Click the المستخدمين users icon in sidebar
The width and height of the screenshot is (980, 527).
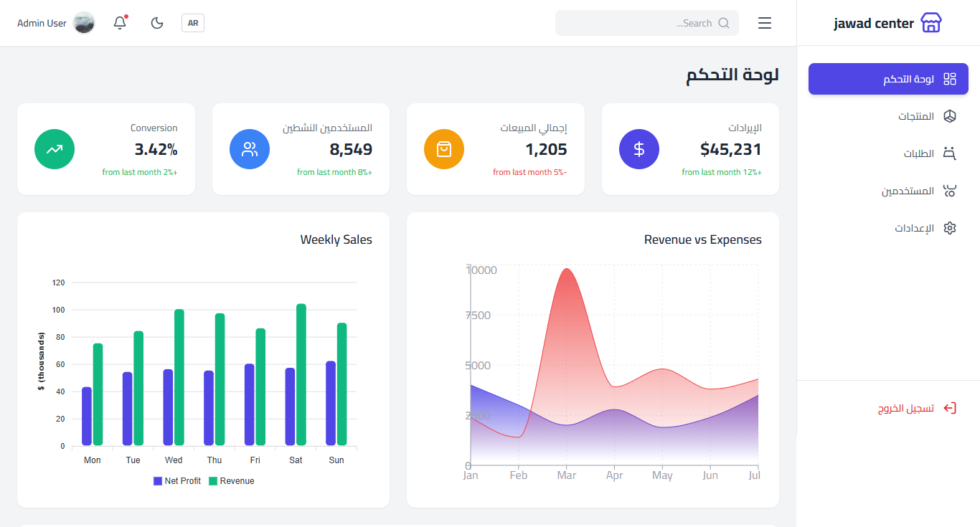coord(950,191)
